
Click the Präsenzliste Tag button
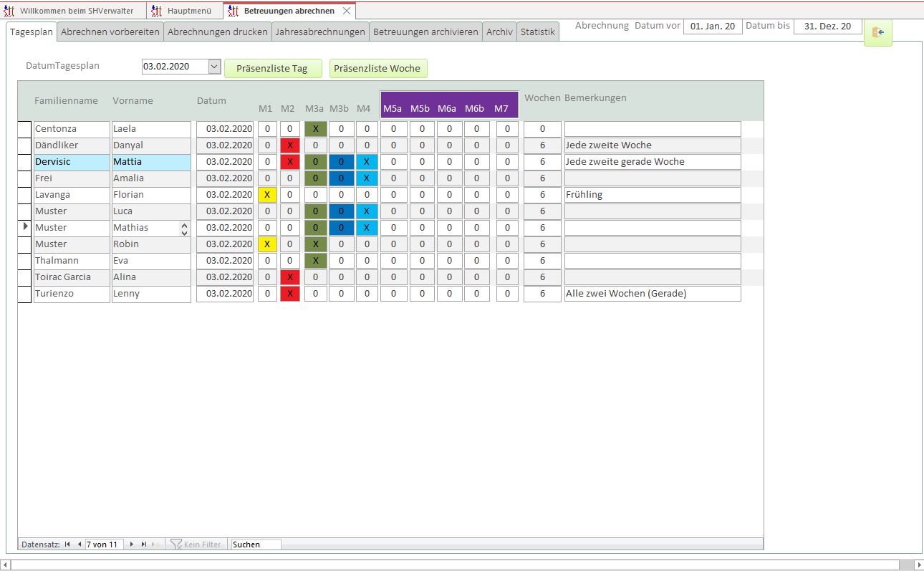tap(272, 69)
